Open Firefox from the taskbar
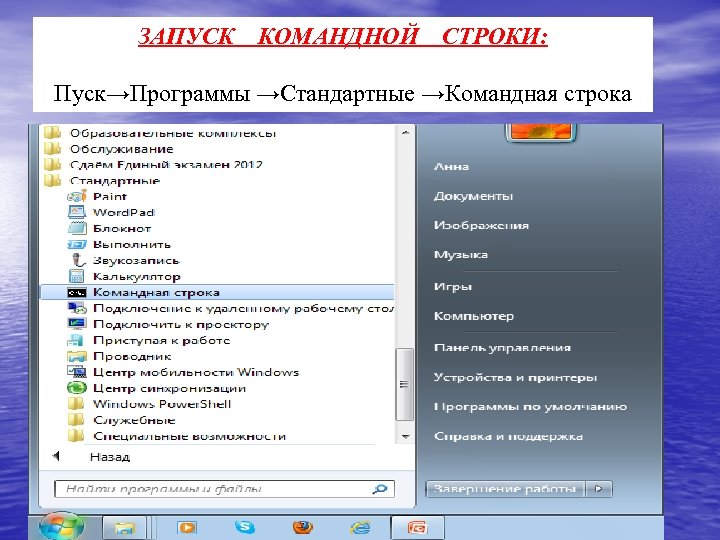Image resolution: width=720 pixels, height=540 pixels. pyautogui.click(x=302, y=527)
